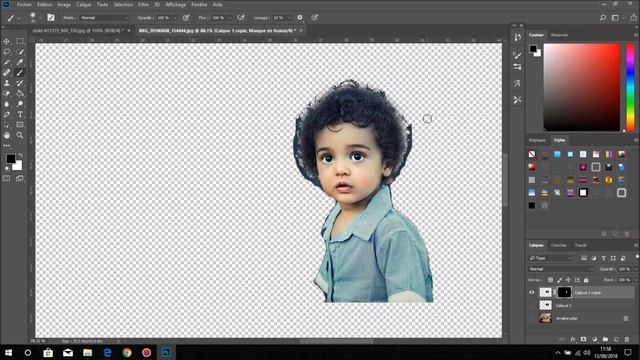Viewport: 640px width, 360px height.
Task: Select the Dodge tool
Action: [20, 104]
